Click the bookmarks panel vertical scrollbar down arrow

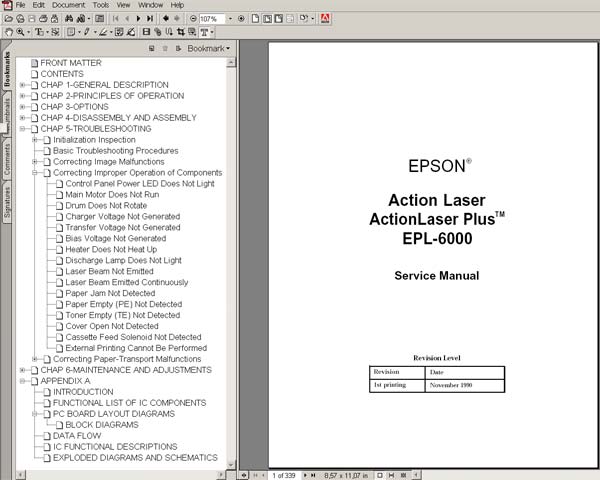[231, 465]
